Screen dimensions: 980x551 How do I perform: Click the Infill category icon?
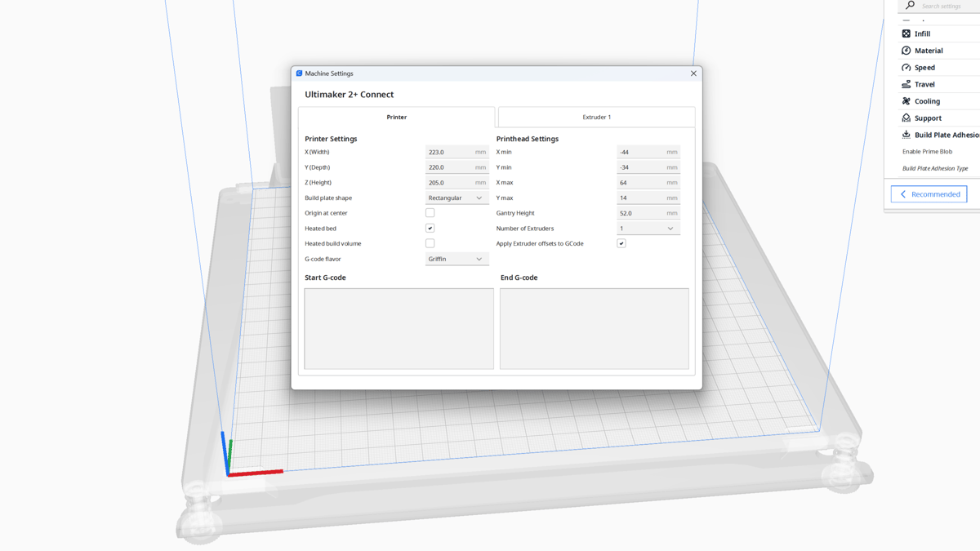(906, 33)
